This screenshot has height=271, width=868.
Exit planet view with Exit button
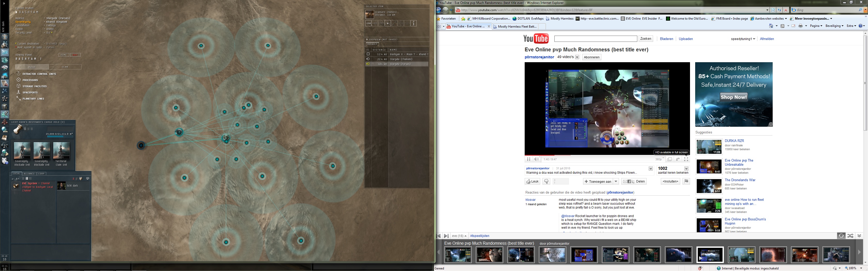[x=75, y=55]
